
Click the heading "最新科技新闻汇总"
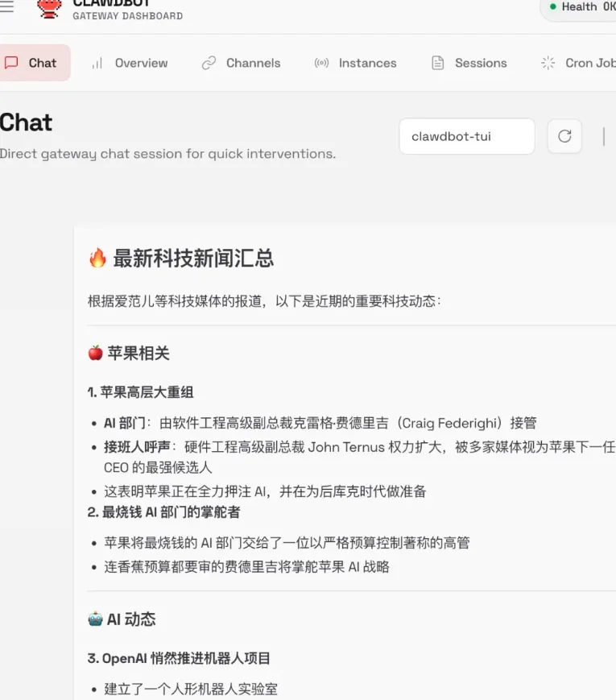193,258
